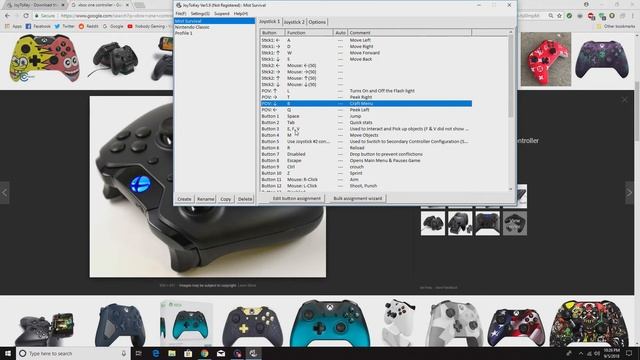640x360 pixels.
Task: Switch to the Joystick 2 tab
Action: (294, 22)
